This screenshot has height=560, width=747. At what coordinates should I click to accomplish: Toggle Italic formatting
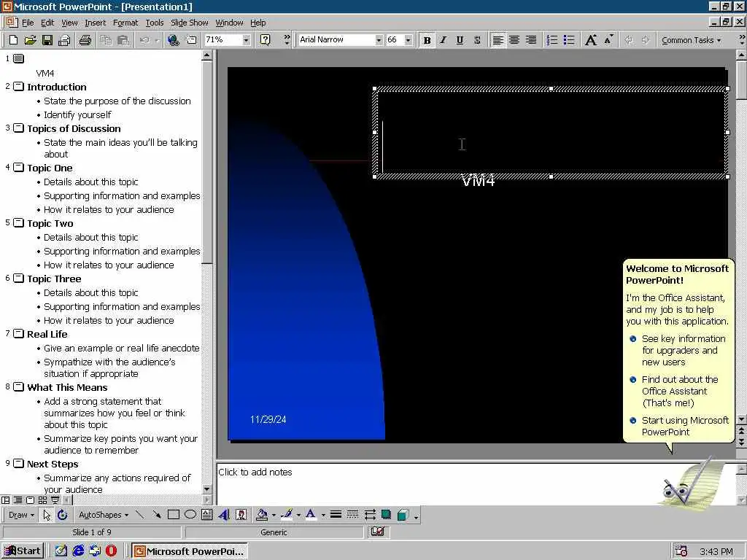pyautogui.click(x=443, y=40)
